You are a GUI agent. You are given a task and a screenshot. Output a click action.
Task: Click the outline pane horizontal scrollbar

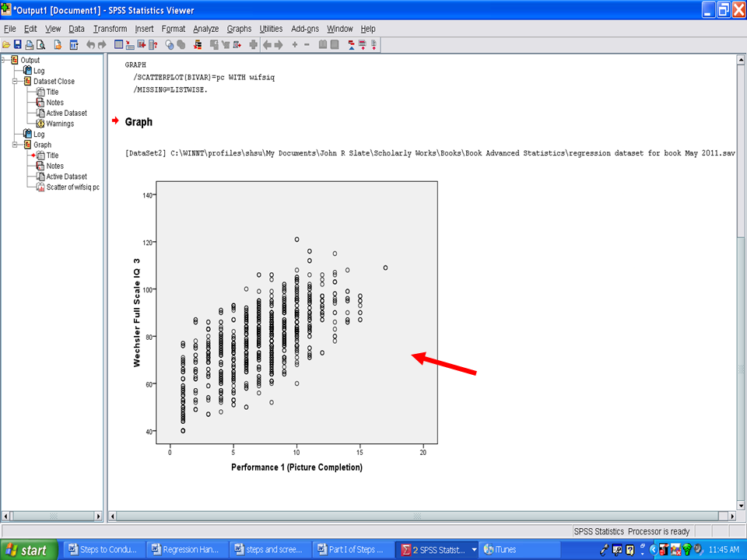51,516
